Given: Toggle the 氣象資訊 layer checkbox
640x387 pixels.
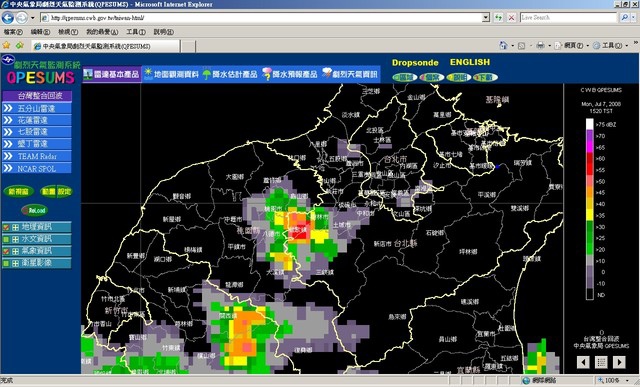Looking at the screenshot, I should (x=6, y=251).
